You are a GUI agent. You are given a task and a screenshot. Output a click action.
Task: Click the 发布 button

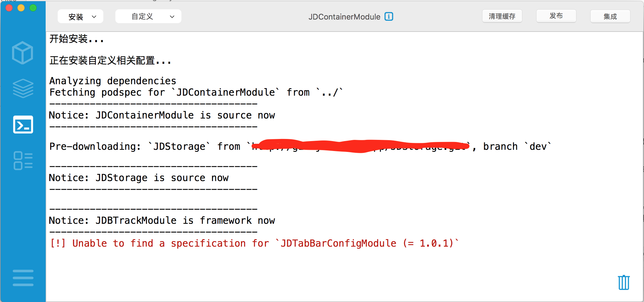coord(556,16)
